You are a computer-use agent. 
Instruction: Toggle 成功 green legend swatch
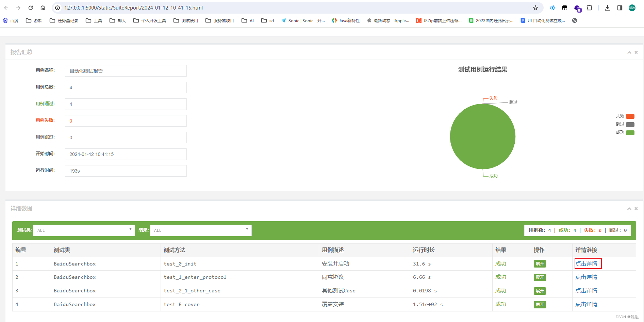630,133
